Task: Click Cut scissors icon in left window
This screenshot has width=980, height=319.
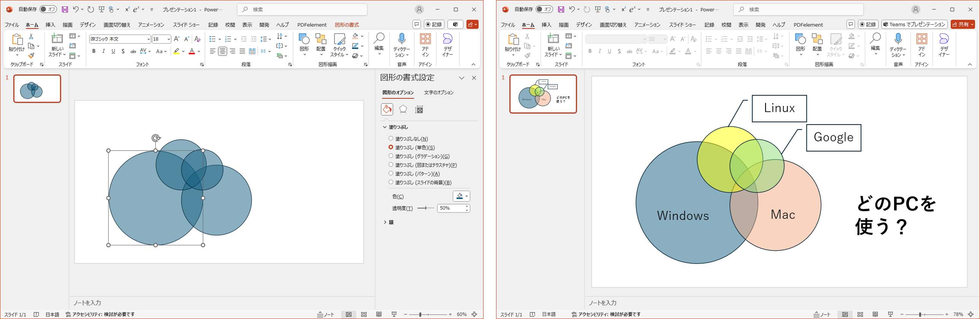Action: click(31, 36)
